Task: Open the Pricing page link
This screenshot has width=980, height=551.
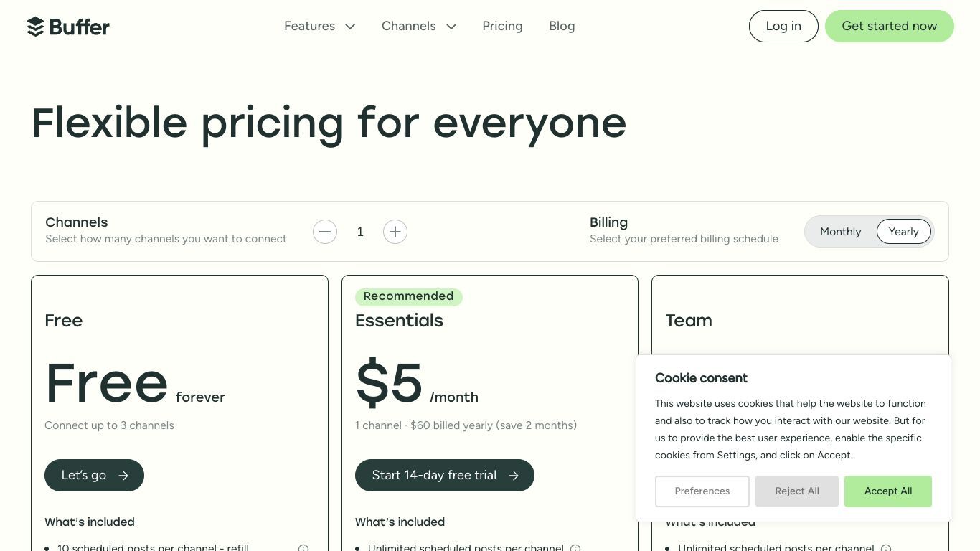Action: [502, 26]
